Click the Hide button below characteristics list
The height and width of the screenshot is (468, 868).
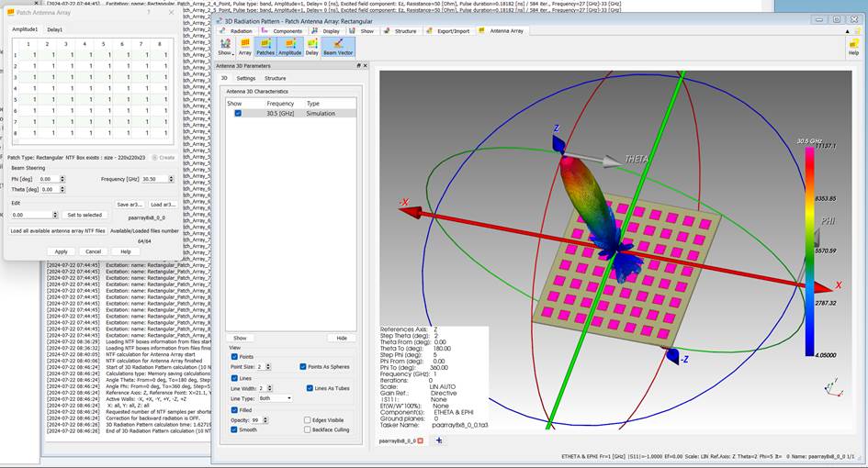[x=342, y=338]
